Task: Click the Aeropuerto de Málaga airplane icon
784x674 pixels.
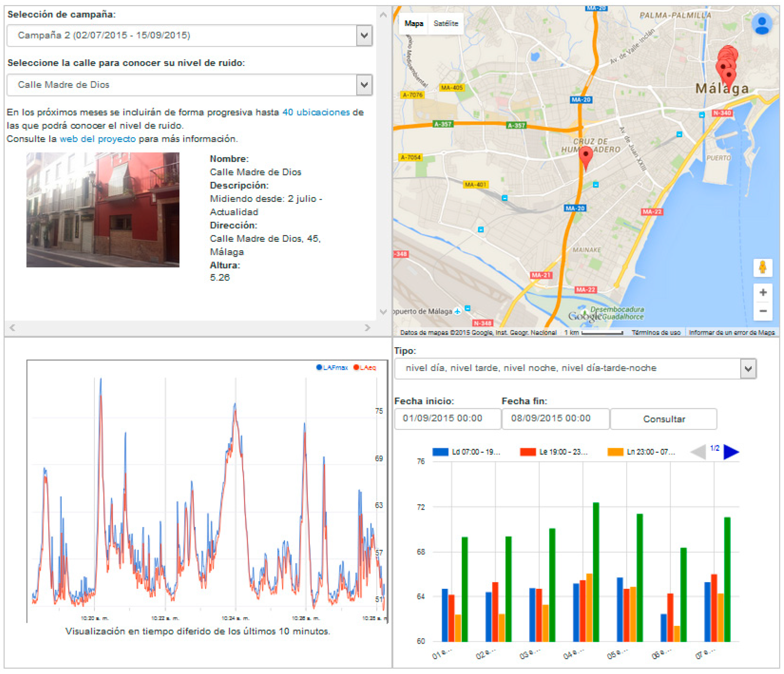Action: pos(457,311)
